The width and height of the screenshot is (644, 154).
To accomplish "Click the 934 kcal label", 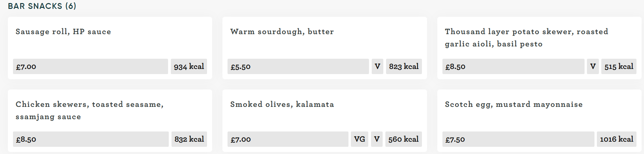I will tap(189, 67).
